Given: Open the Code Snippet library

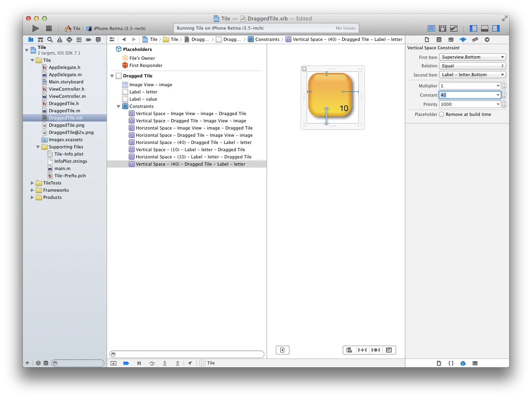Looking at the screenshot, I should pos(451,363).
